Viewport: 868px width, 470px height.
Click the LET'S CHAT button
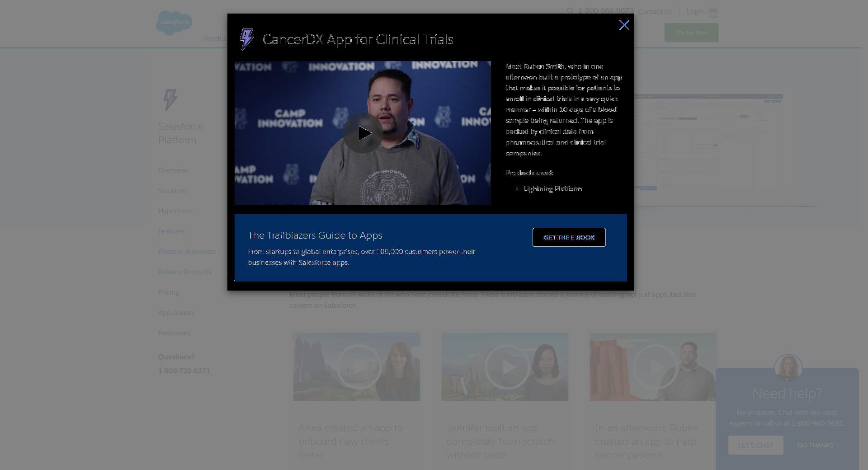[755, 445]
